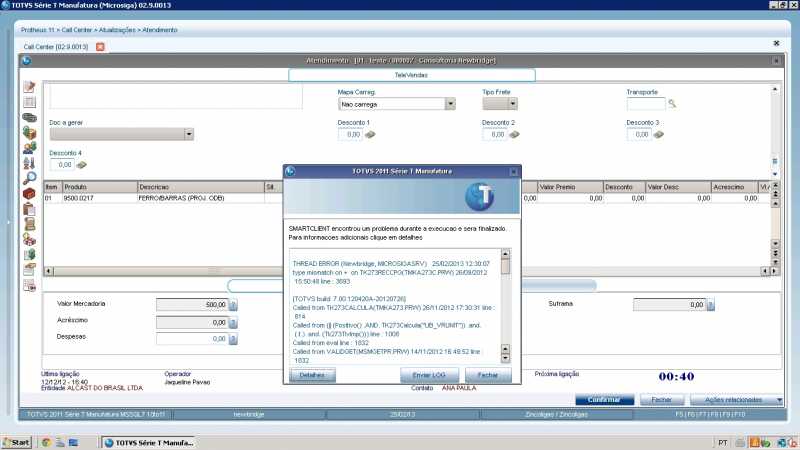Switch to Call Center [02.9.0013] tab
The height and width of the screenshot is (450, 800).
click(x=56, y=47)
